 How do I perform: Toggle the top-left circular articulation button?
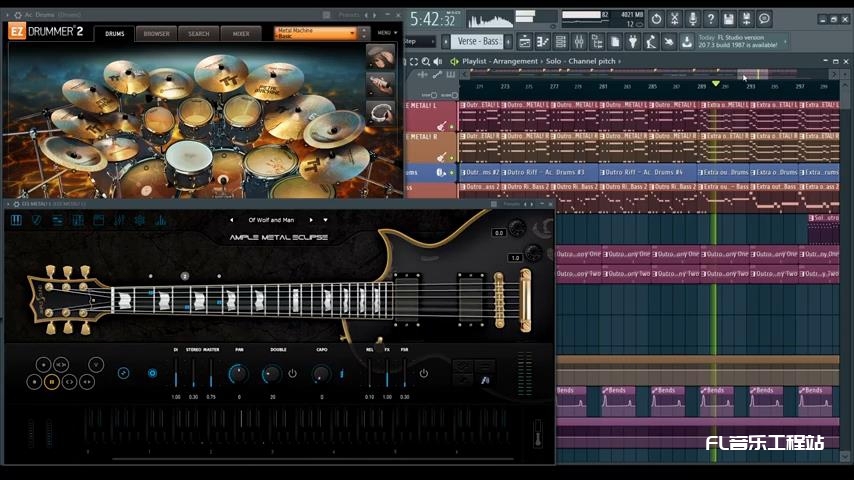pyautogui.click(x=43, y=364)
